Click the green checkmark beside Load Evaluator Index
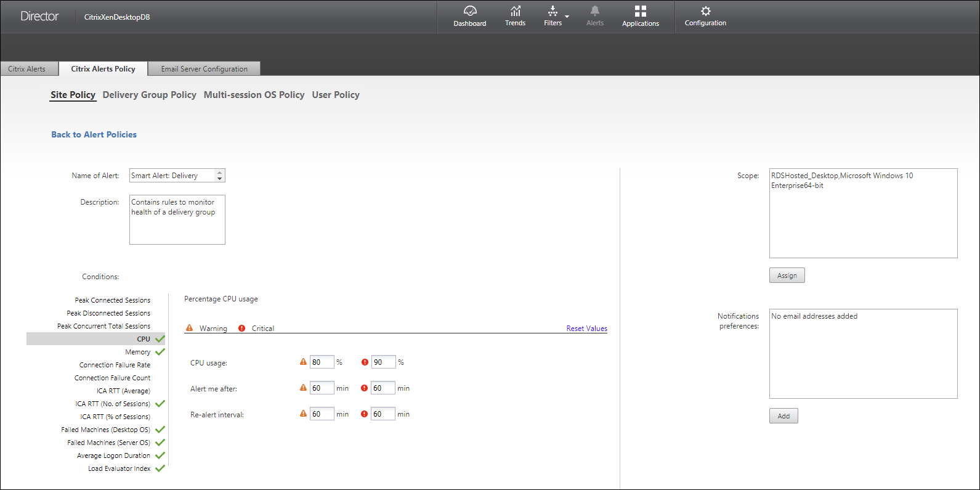This screenshot has height=490, width=980. click(x=160, y=468)
